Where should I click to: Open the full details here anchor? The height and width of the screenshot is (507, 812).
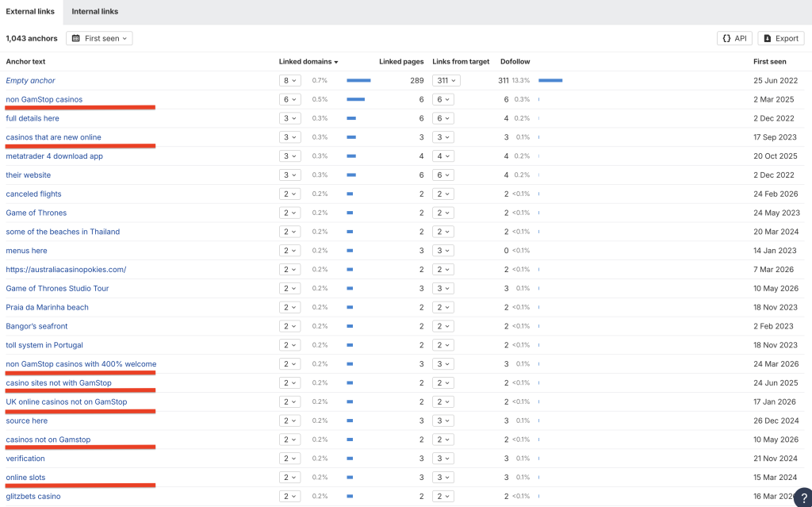(32, 118)
